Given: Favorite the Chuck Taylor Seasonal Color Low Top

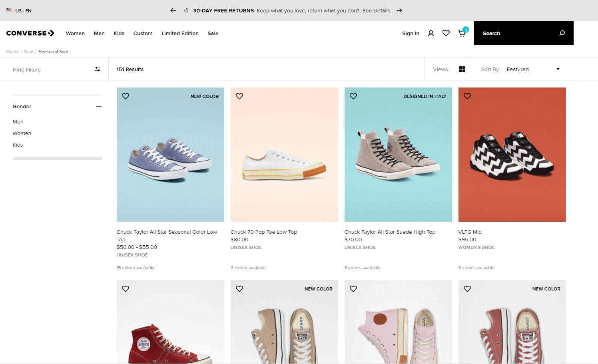Looking at the screenshot, I should [126, 96].
